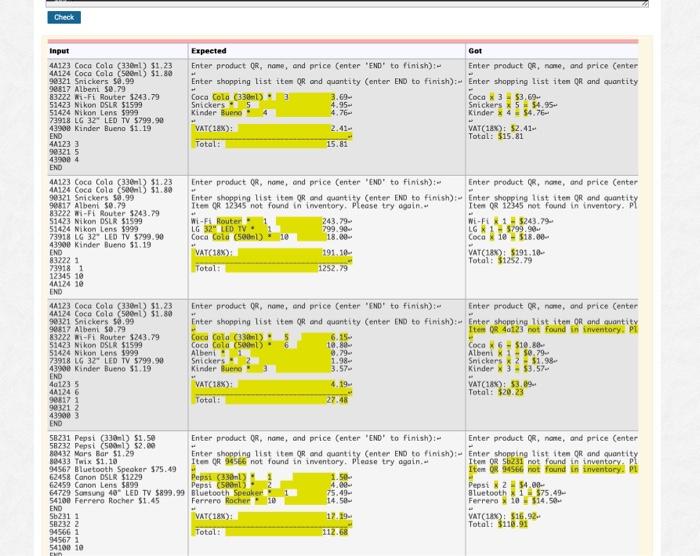Click the '12345 10' Input line
This screenshot has width=700, height=556.
66,276
